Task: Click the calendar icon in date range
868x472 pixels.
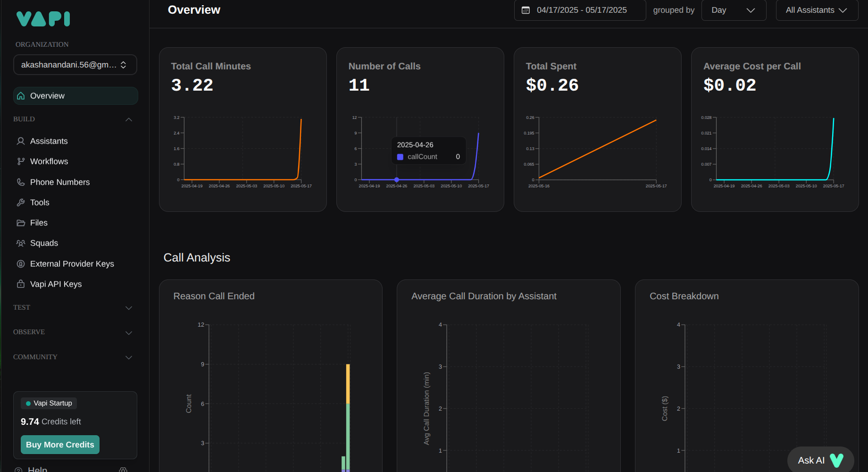Action: click(526, 10)
